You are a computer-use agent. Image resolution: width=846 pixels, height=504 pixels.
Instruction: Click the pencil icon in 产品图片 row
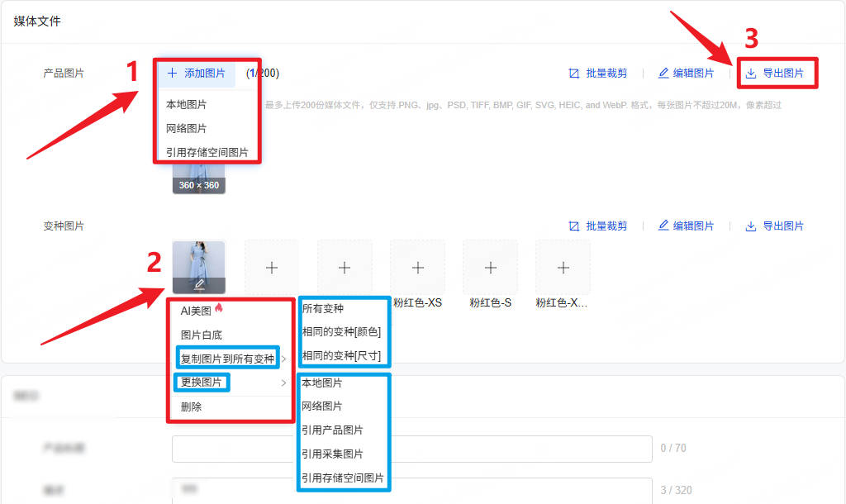663,73
